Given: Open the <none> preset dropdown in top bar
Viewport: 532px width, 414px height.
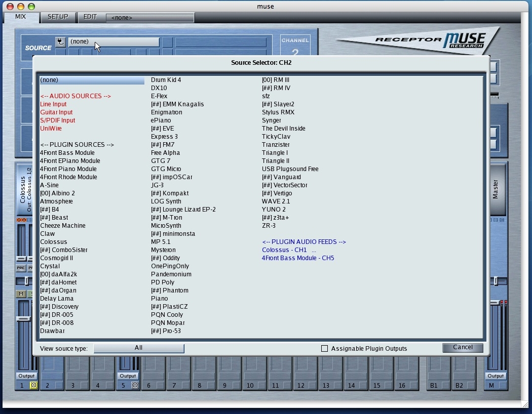Looking at the screenshot, I should [x=150, y=18].
